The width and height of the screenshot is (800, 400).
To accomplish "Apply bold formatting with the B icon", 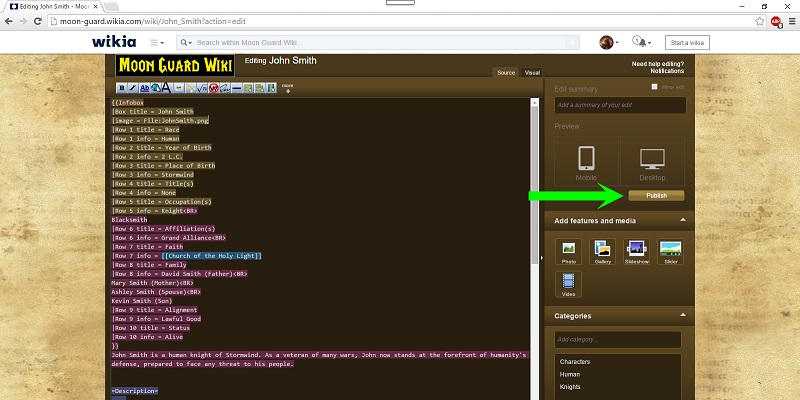I will click(121, 88).
